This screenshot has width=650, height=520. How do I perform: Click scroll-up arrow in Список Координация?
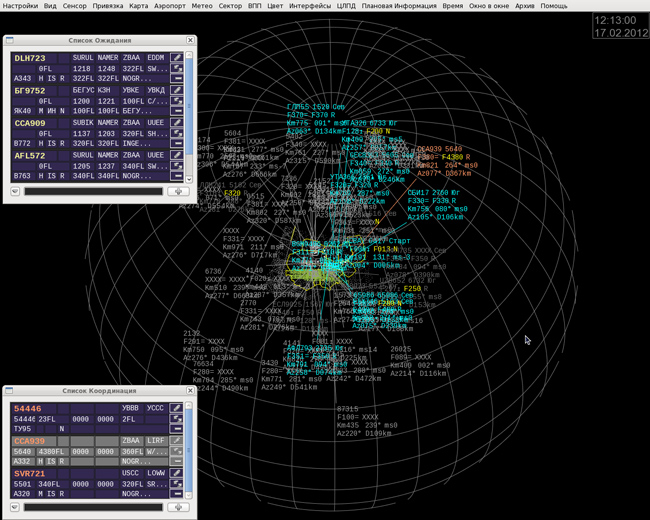[x=189, y=406]
